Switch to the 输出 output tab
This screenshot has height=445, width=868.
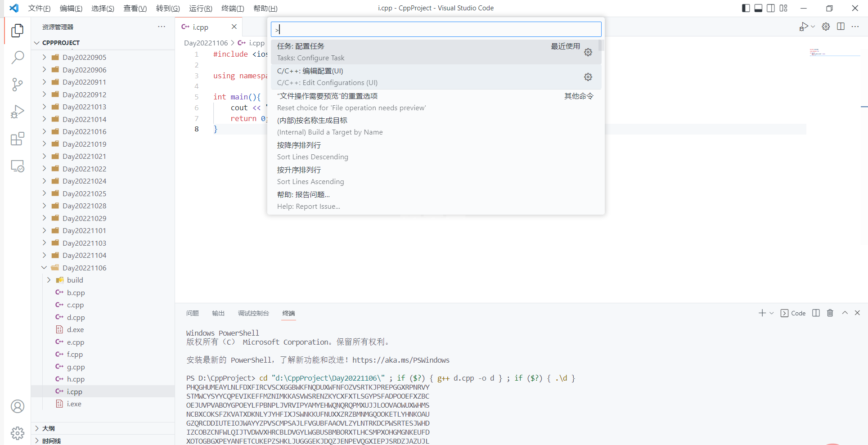[x=218, y=313]
